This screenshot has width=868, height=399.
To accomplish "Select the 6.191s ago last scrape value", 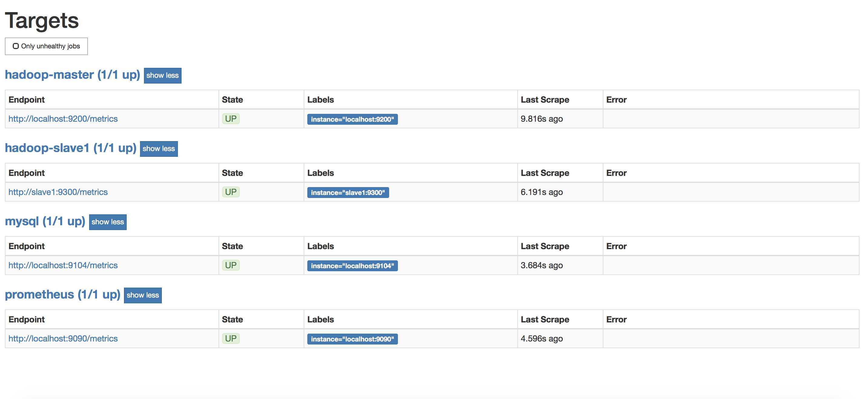I will point(542,192).
